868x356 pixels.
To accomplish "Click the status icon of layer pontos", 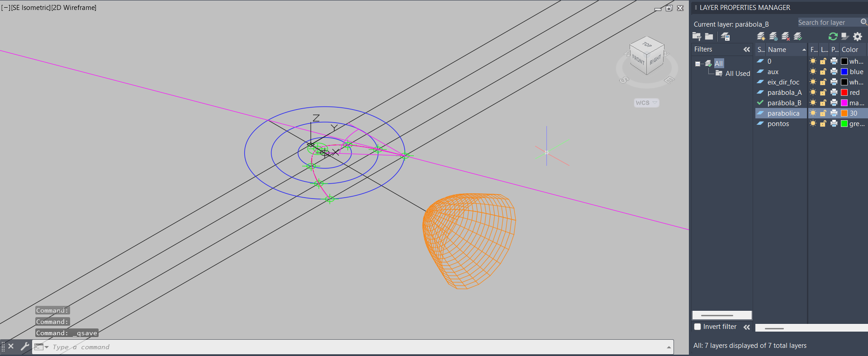I will click(x=760, y=123).
